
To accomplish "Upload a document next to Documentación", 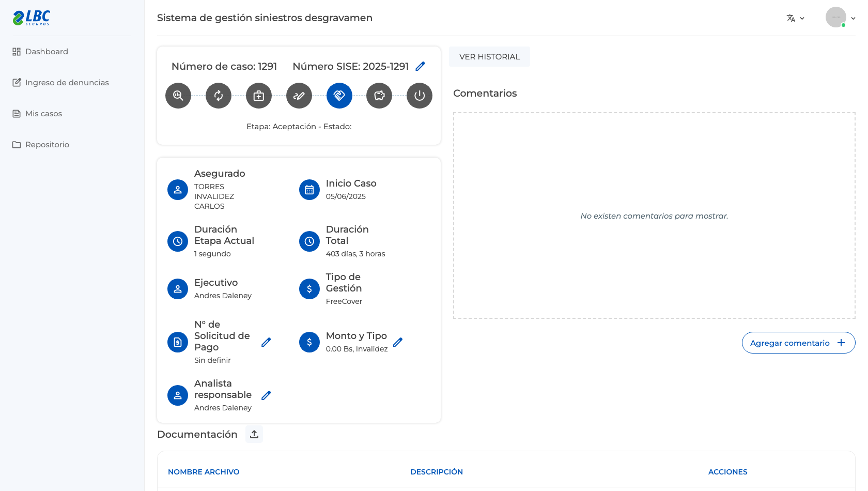I will click(254, 434).
